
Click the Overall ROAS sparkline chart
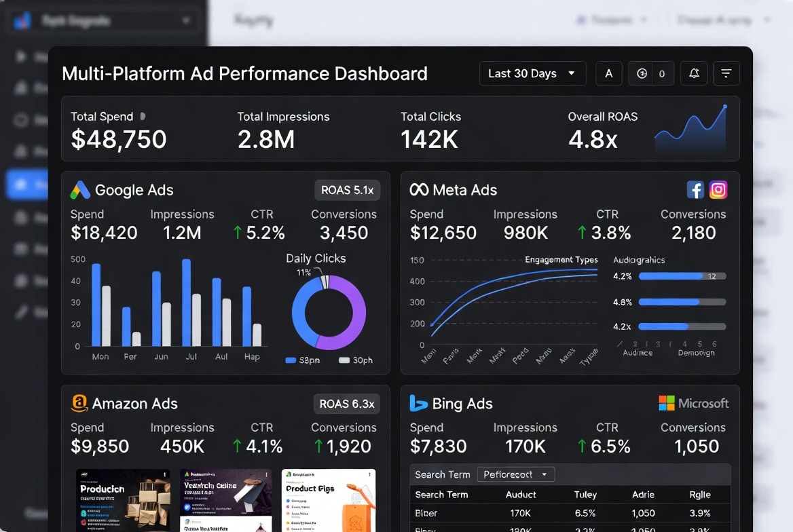(691, 128)
